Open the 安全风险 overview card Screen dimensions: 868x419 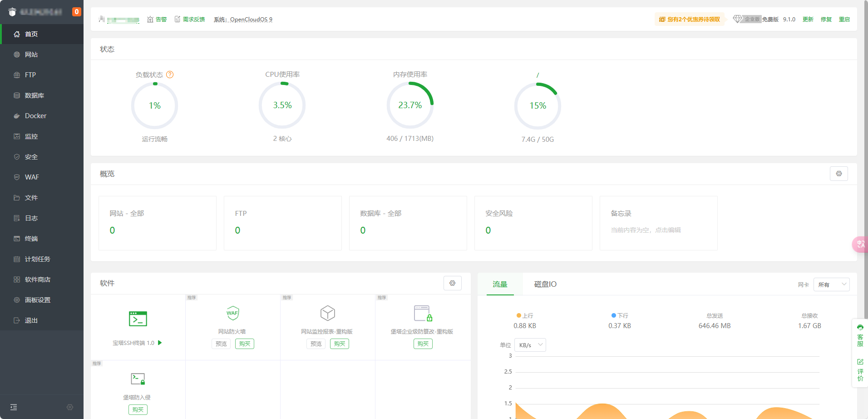point(533,223)
